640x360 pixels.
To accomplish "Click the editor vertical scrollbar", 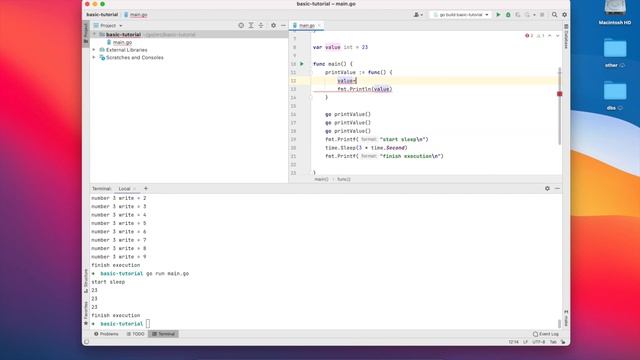I will [x=560, y=105].
